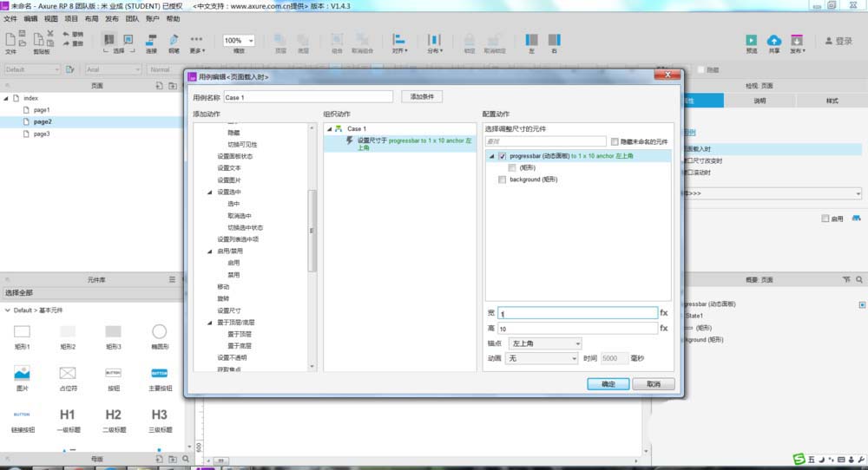Click the 图片 image widget in library

coord(23,373)
